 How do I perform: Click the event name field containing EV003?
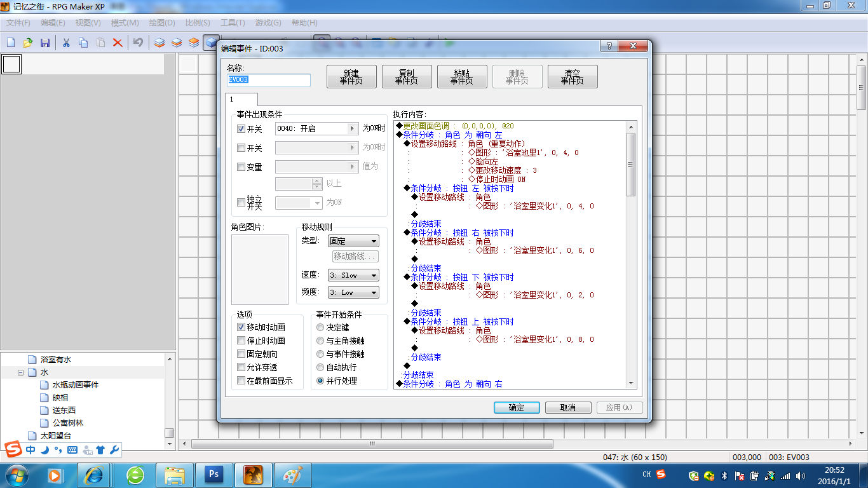pos(269,80)
